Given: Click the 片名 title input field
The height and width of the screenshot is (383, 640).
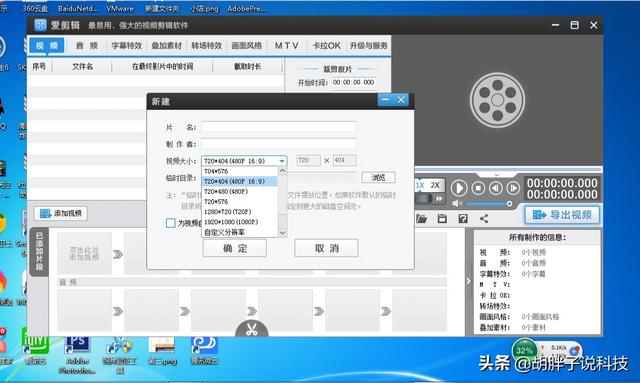Looking at the screenshot, I should (279, 127).
